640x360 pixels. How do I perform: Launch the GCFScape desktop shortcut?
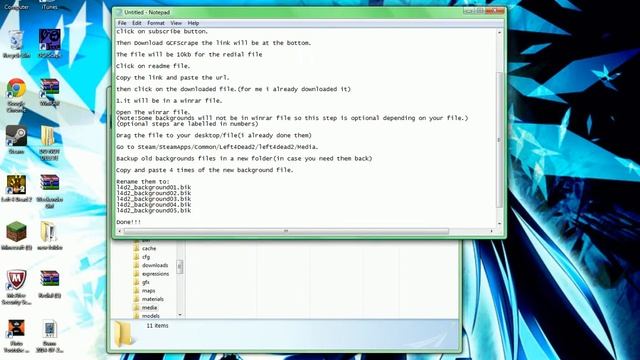tap(49, 43)
